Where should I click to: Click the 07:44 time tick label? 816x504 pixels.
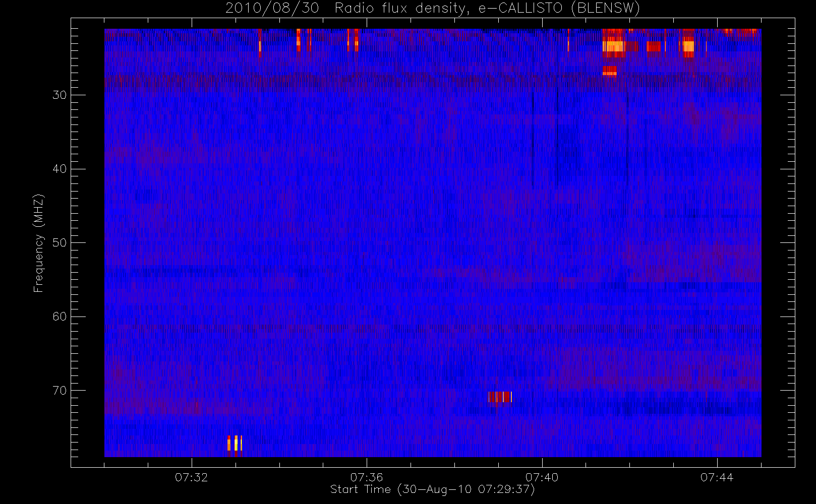pos(717,477)
